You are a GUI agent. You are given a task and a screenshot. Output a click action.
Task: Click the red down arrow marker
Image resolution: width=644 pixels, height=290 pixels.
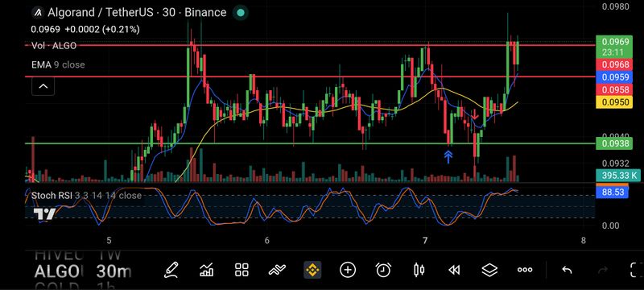pos(475,114)
